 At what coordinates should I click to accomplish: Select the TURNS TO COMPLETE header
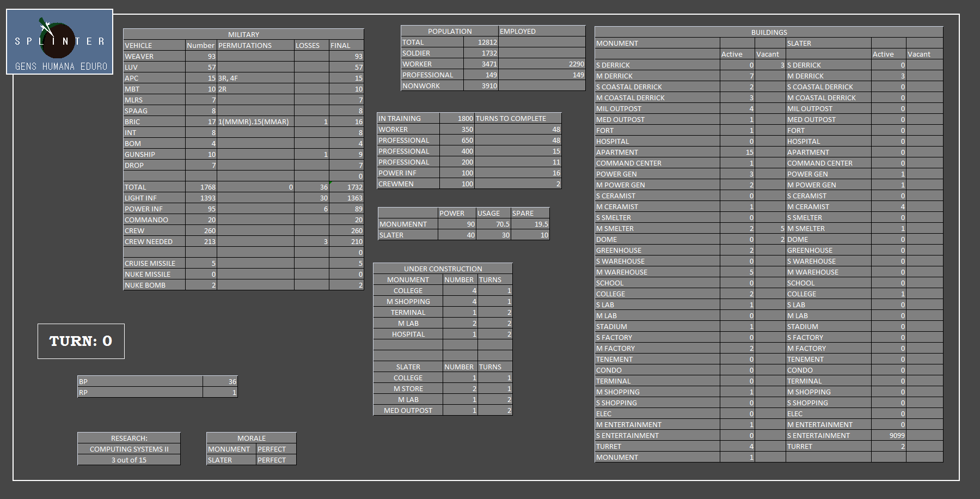click(517, 118)
